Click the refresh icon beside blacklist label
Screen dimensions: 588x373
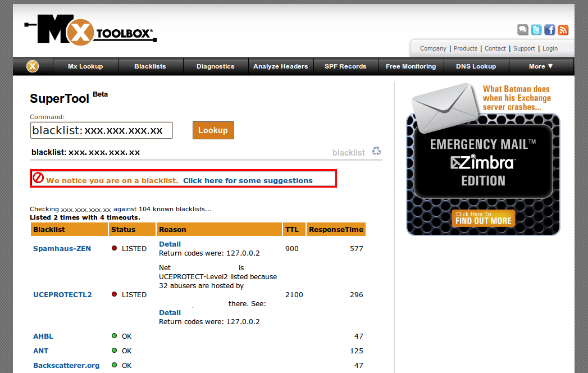tap(377, 151)
